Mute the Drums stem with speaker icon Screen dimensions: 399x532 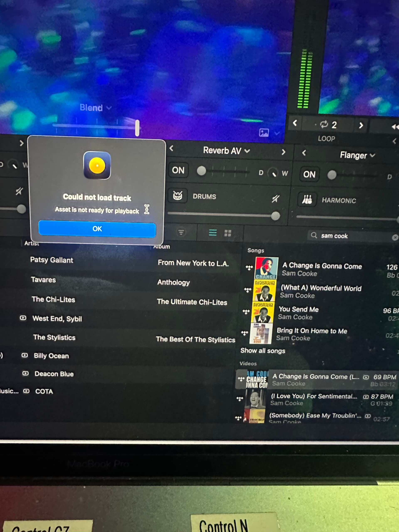click(x=275, y=199)
